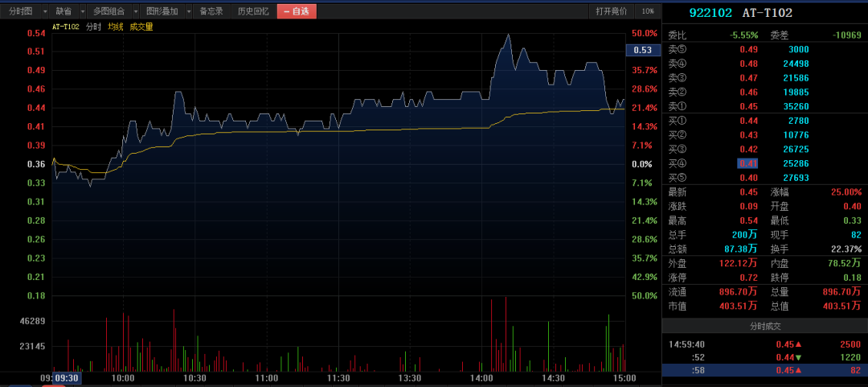
Task: Select the 卖② ask row at 0.46
Action: pos(764,92)
